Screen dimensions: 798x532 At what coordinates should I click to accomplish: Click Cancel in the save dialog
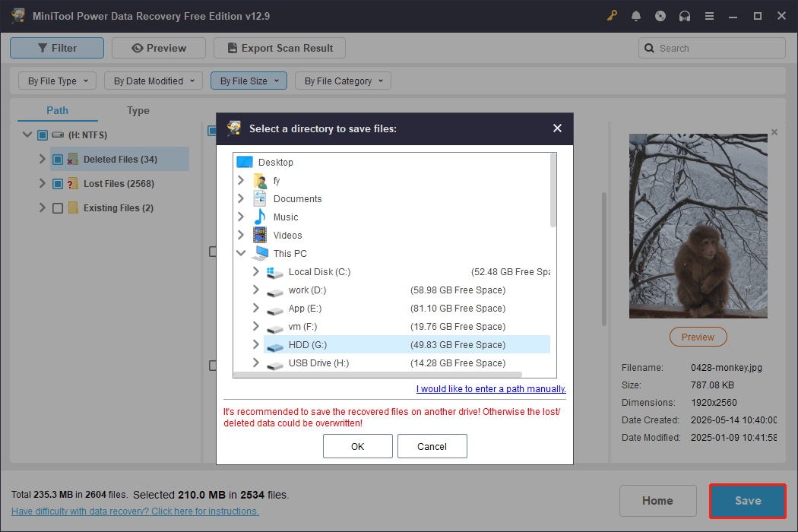432,446
